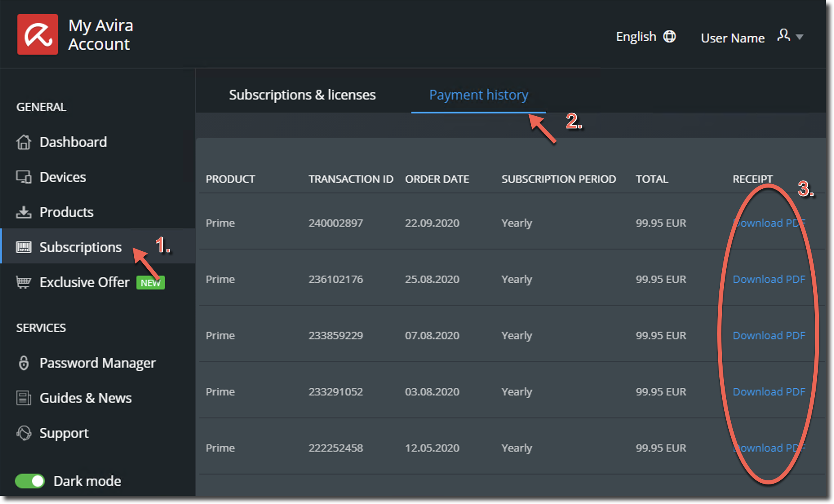Click the Exclusive Offer cart icon
Viewport: 834px width, 504px height.
(24, 282)
